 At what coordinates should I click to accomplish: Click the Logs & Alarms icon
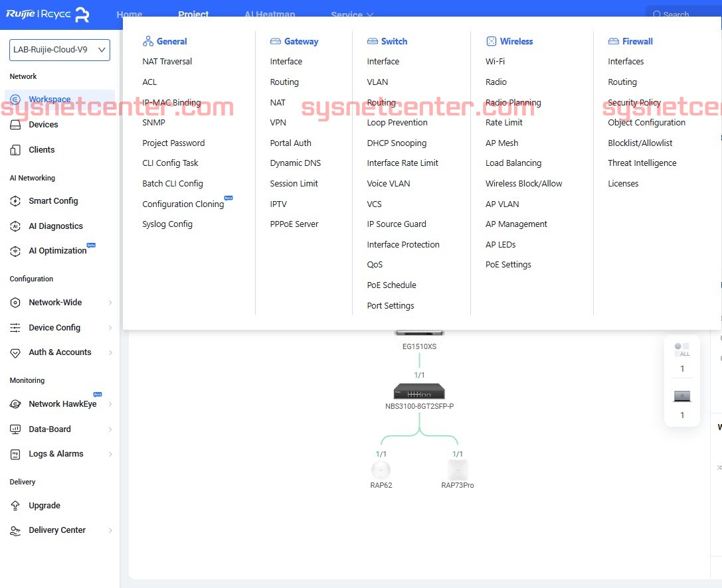point(15,455)
